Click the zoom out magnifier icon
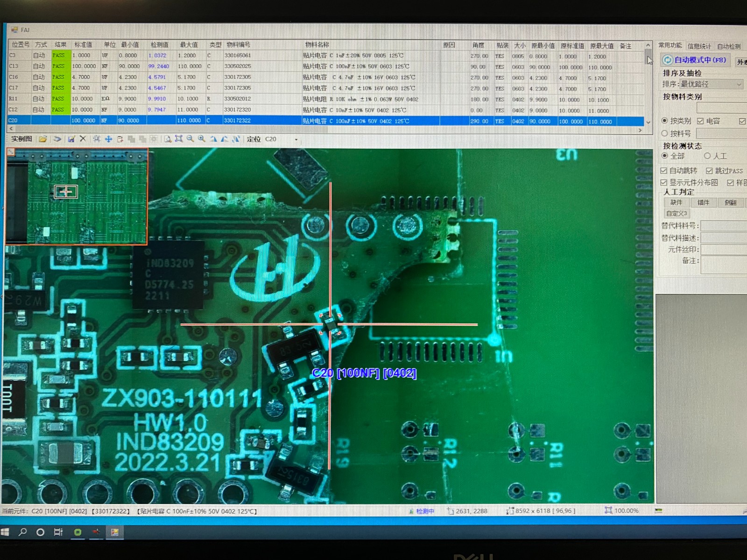 [x=190, y=139]
